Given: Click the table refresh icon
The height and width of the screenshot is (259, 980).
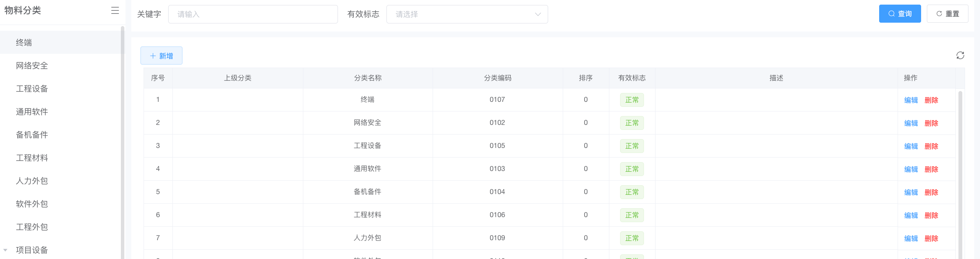Looking at the screenshot, I should (x=960, y=56).
